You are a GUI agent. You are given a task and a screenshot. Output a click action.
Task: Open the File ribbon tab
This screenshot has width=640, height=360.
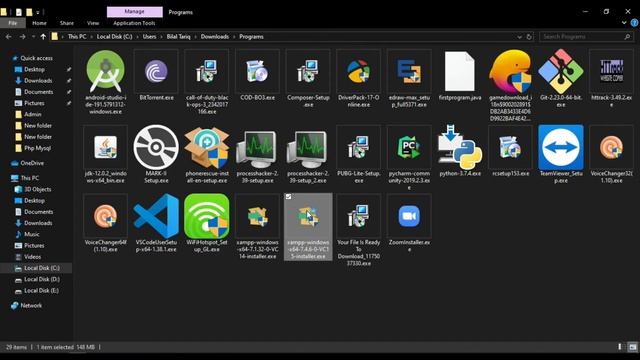[x=13, y=23]
